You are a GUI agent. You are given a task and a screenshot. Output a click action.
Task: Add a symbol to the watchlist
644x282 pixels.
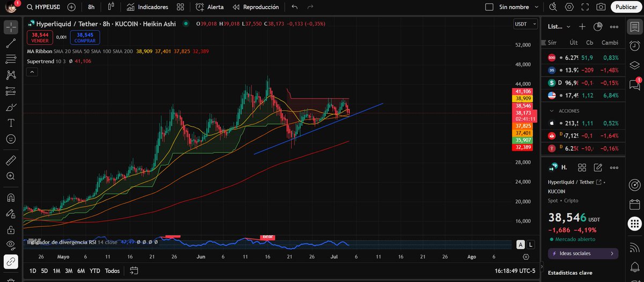582,26
